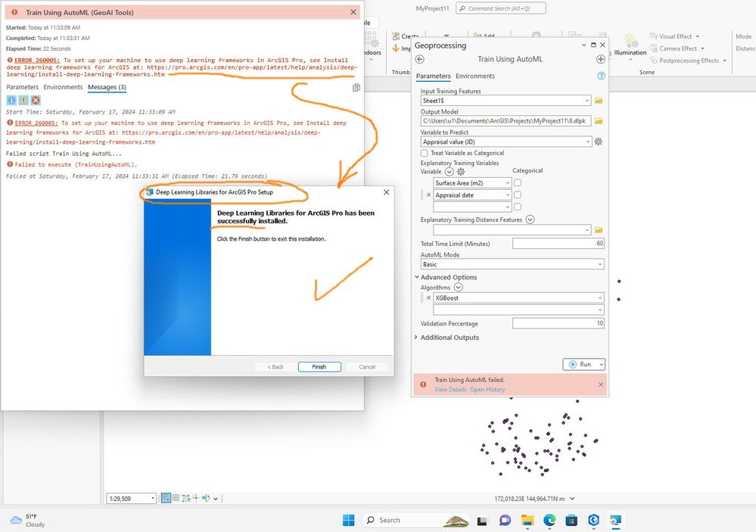Open History link in failure banner
Image resolution: width=756 pixels, height=532 pixels.
click(487, 389)
